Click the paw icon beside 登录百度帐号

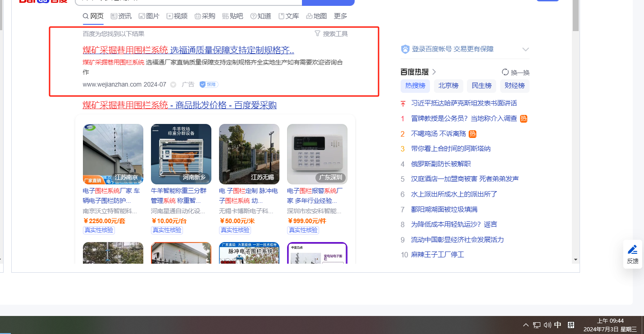pyautogui.click(x=405, y=49)
